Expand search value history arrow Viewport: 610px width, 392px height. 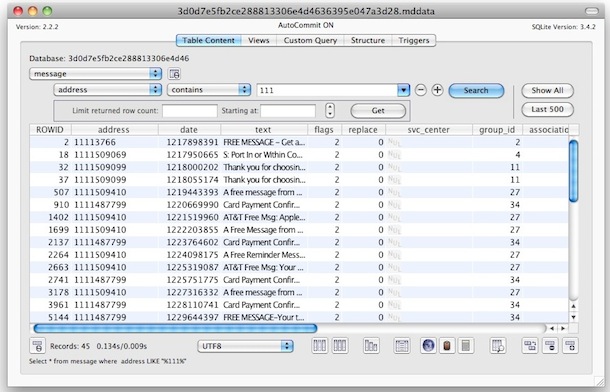pos(403,90)
